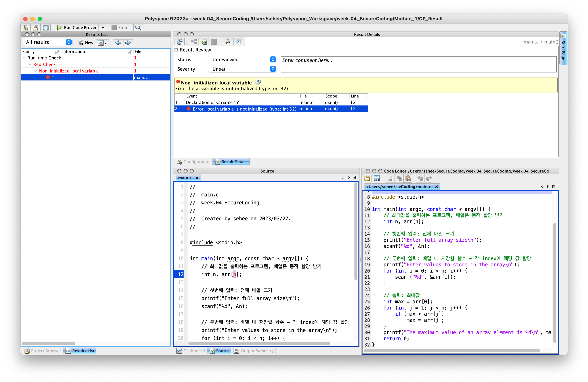
Task: Click the New results filter icon
Action: pyautogui.click(x=85, y=43)
